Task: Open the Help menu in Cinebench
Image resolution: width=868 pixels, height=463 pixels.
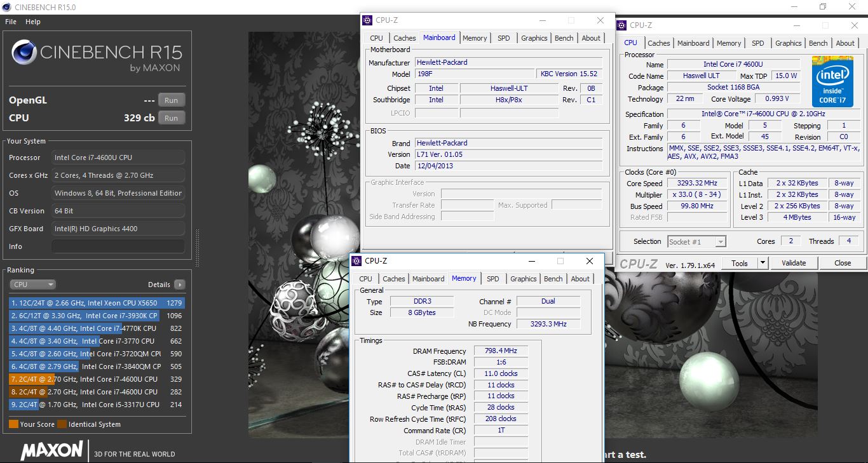Action: pos(33,22)
